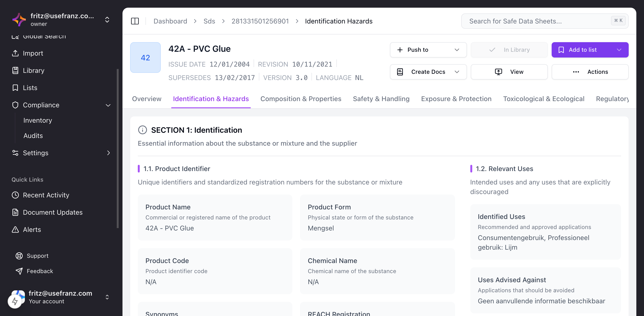Click the language value 'NL'

click(359, 78)
